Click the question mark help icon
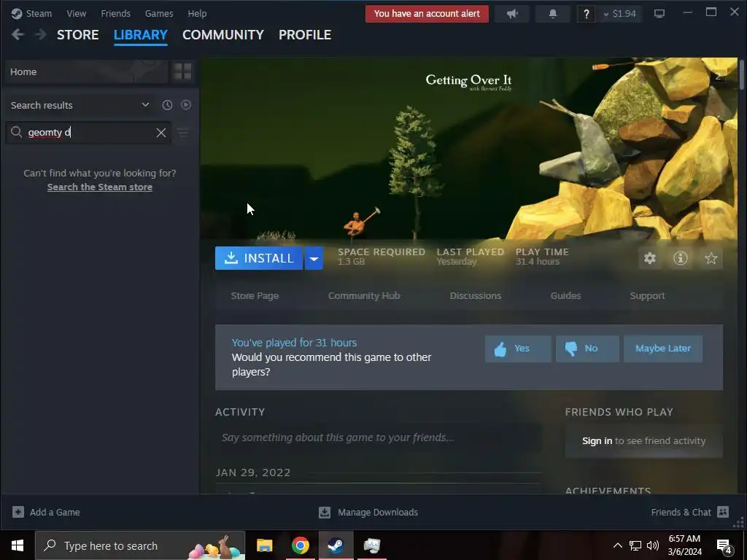This screenshot has height=560, width=747. 587,14
